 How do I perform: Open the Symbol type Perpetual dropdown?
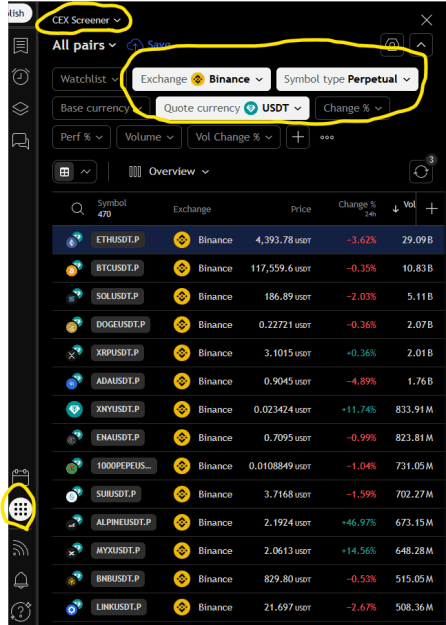pyautogui.click(x=347, y=79)
